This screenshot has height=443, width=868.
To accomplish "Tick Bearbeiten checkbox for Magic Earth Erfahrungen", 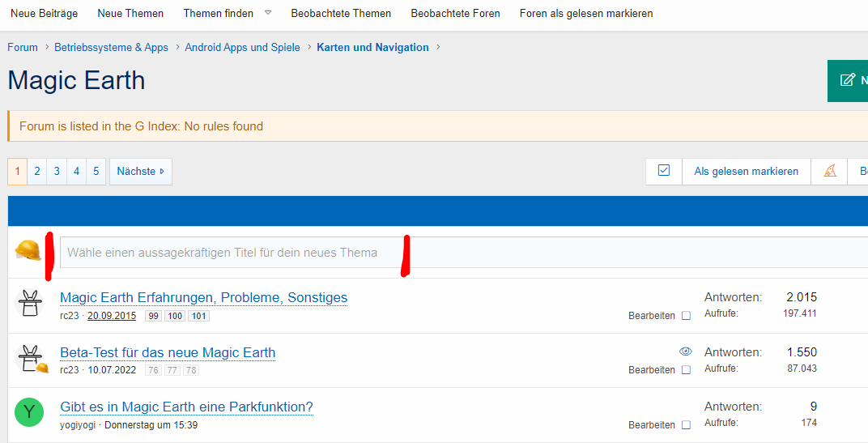I will pos(686,316).
